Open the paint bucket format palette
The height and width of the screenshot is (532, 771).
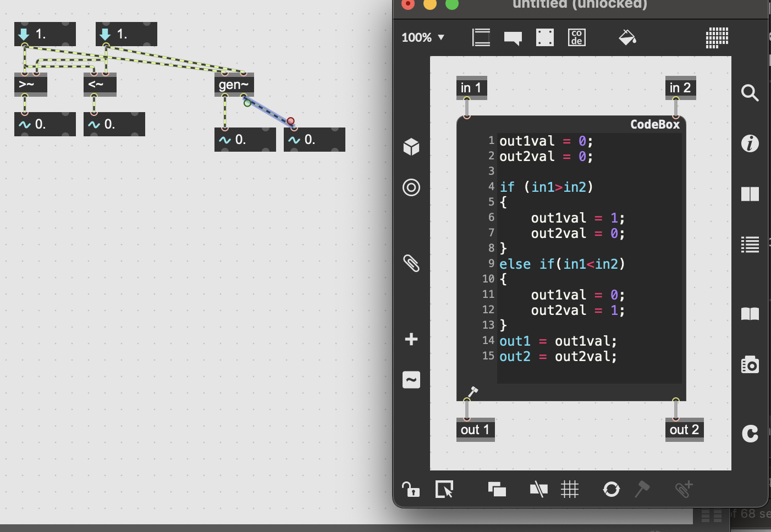(627, 37)
